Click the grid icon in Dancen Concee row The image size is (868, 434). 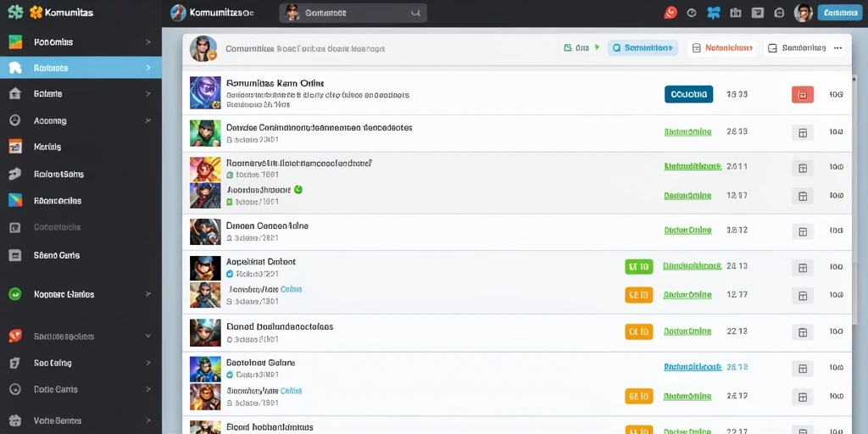(803, 231)
